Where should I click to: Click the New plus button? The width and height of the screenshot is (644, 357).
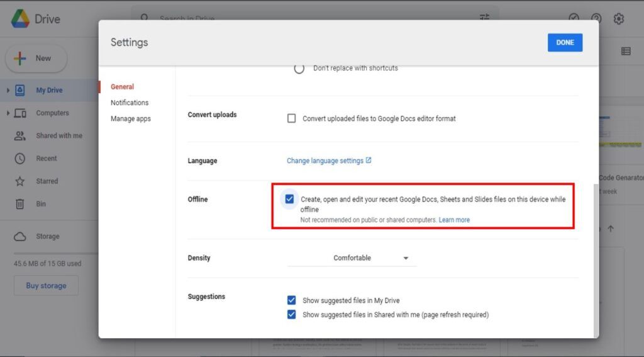(x=36, y=59)
